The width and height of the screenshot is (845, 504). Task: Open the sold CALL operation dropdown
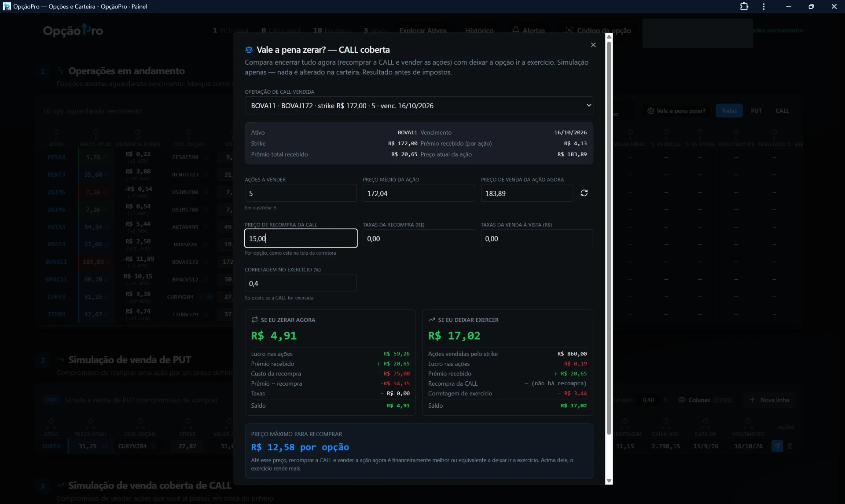pos(419,106)
